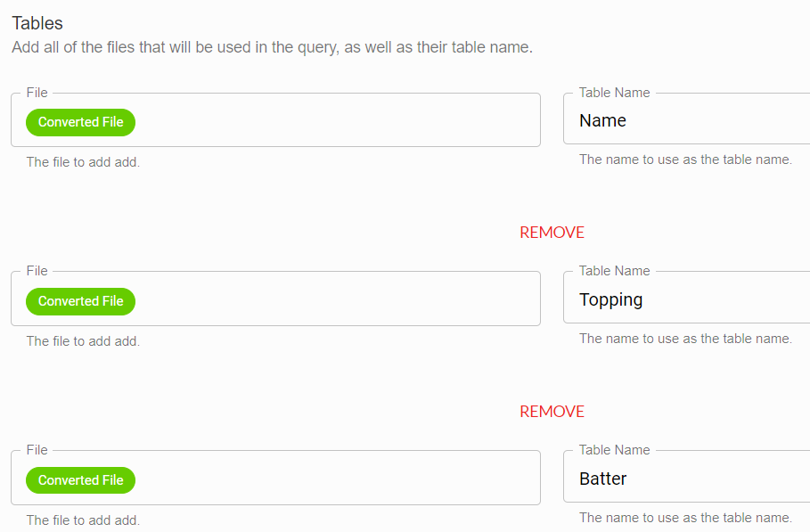Click into the Table Name field containing "Batter"

(686, 478)
